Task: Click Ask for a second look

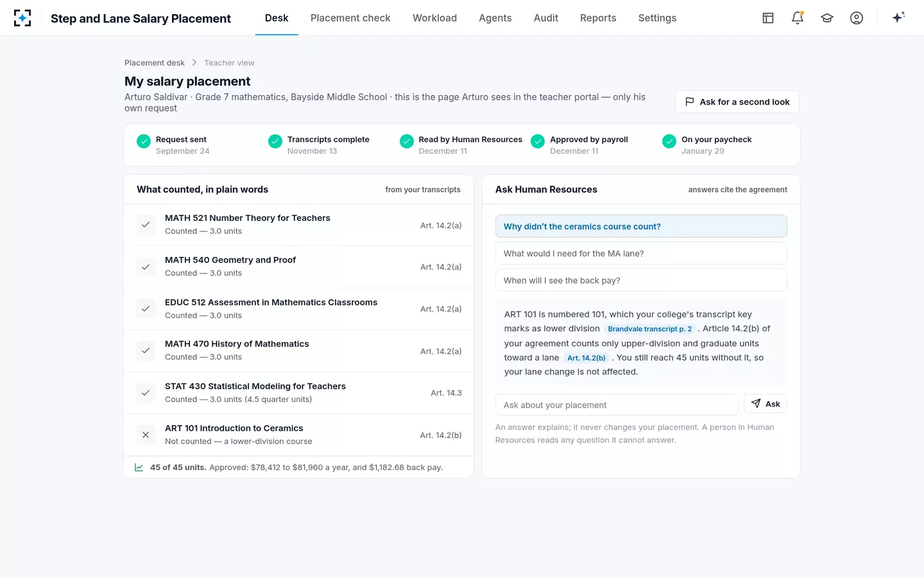Action: tap(737, 101)
